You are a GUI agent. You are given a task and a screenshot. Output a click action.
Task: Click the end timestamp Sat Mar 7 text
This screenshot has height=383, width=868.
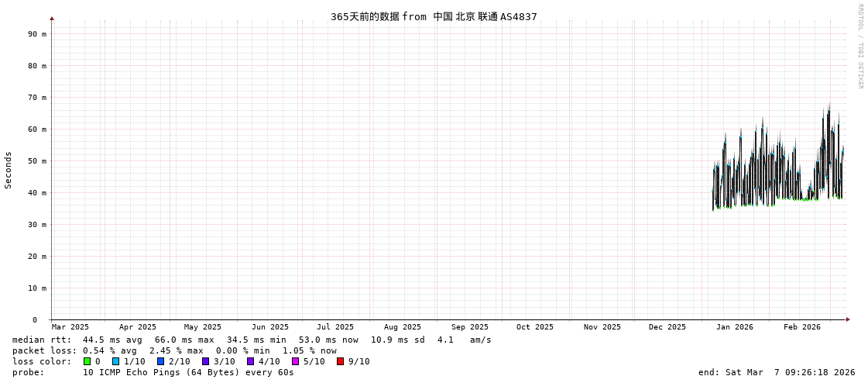click(x=777, y=372)
